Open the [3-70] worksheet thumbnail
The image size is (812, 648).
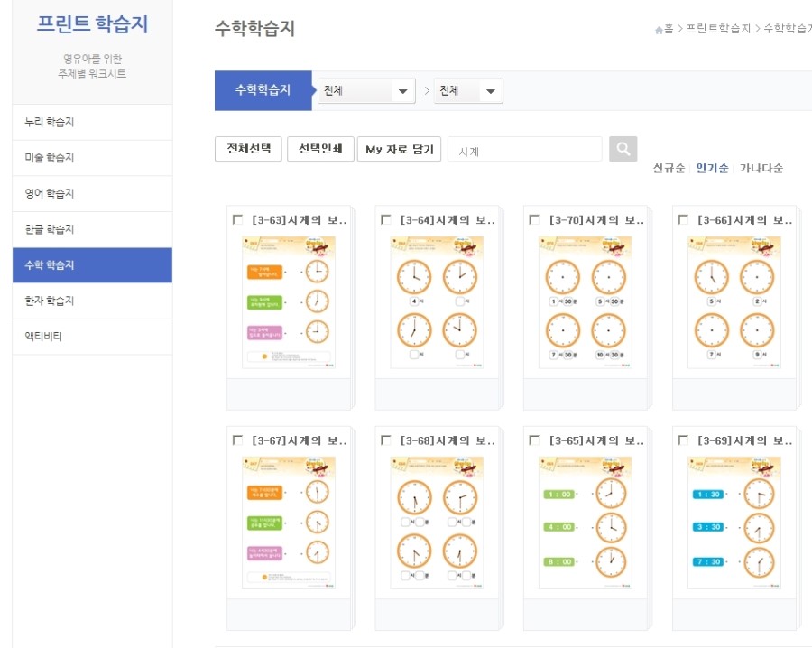pyautogui.click(x=586, y=302)
